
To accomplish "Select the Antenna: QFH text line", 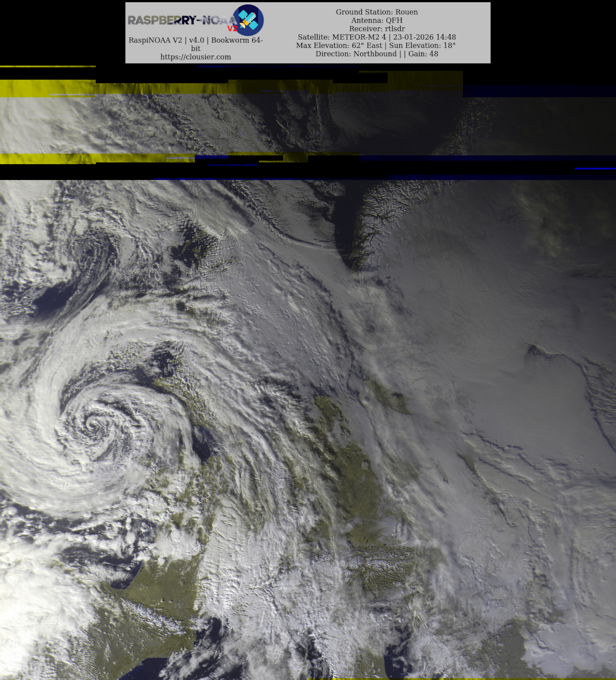I will point(377,20).
